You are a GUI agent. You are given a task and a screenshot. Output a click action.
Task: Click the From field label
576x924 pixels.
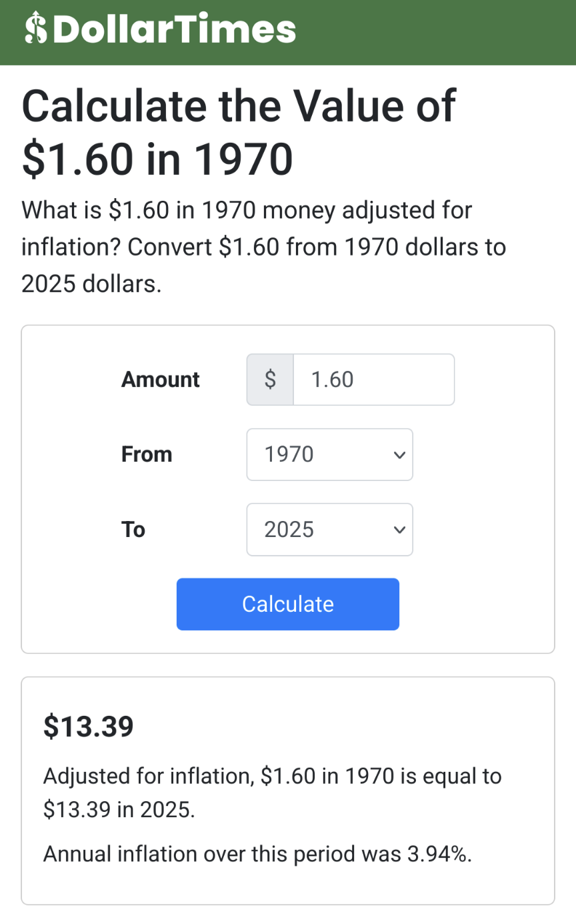[147, 454]
